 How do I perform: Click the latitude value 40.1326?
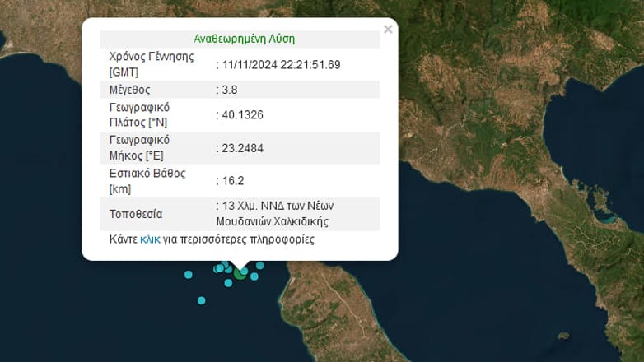coord(242,115)
